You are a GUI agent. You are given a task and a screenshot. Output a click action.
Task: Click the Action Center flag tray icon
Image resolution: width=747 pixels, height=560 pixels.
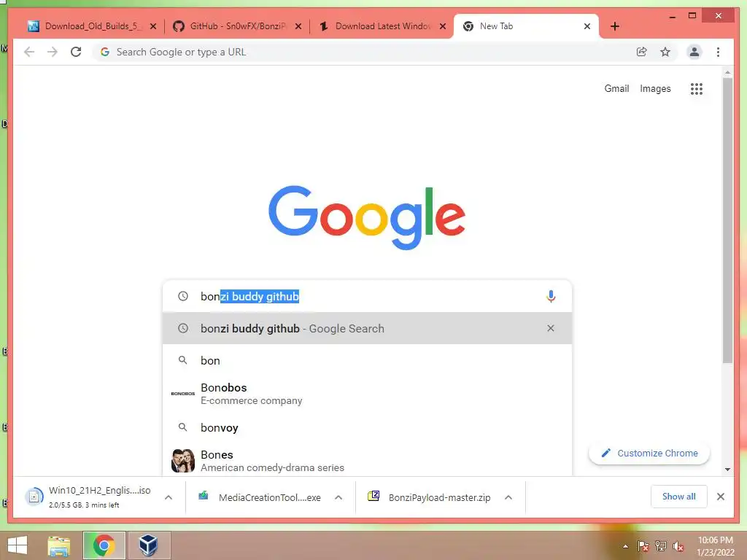click(643, 546)
